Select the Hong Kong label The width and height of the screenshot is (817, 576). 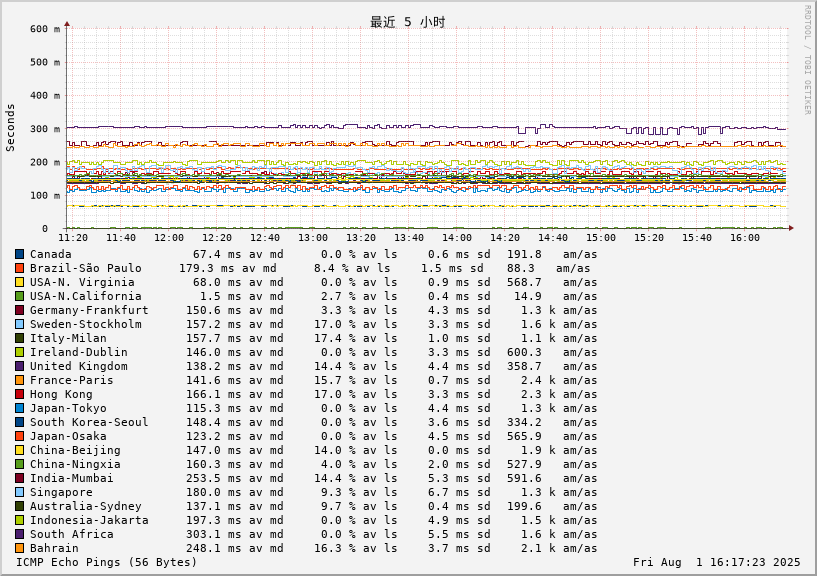61,395
